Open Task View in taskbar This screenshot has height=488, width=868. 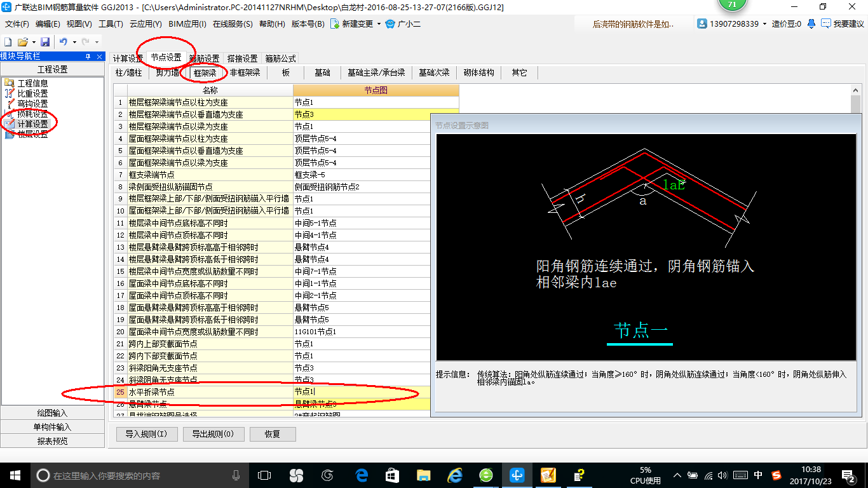264,475
